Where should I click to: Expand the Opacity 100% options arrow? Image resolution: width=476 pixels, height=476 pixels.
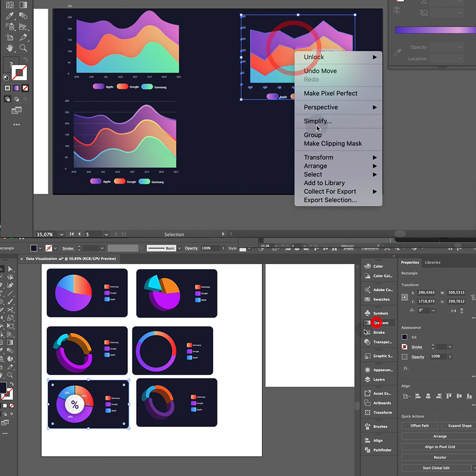pos(450,357)
